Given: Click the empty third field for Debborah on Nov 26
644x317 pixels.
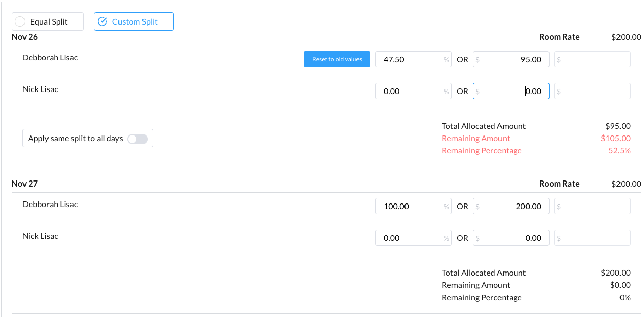Looking at the screenshot, I should 592,59.
